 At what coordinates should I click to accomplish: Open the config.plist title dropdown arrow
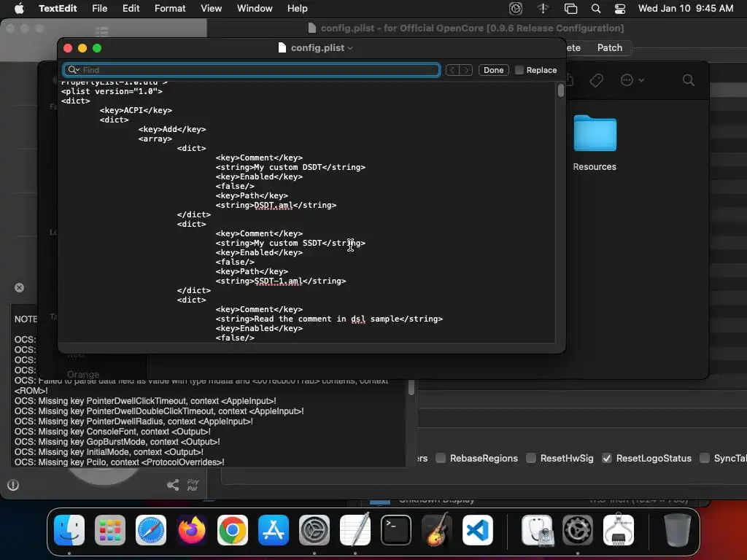[x=351, y=48]
